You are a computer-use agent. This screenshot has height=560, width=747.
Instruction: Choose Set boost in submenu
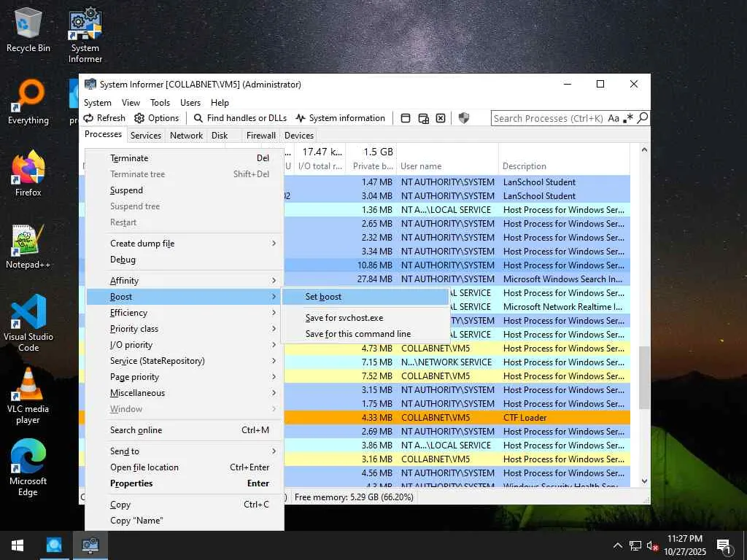click(365, 297)
